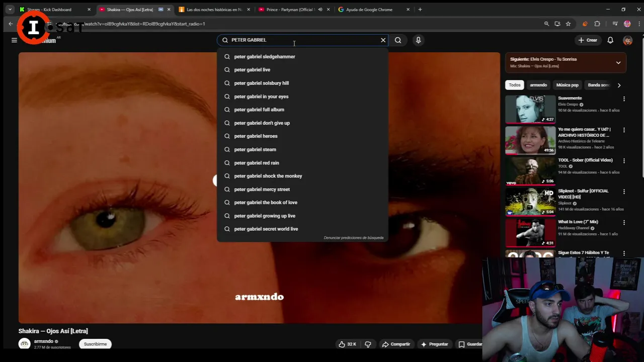Open Chrome tab search dropdown arrow
Image resolution: width=644 pixels, height=362 pixels.
9,10
